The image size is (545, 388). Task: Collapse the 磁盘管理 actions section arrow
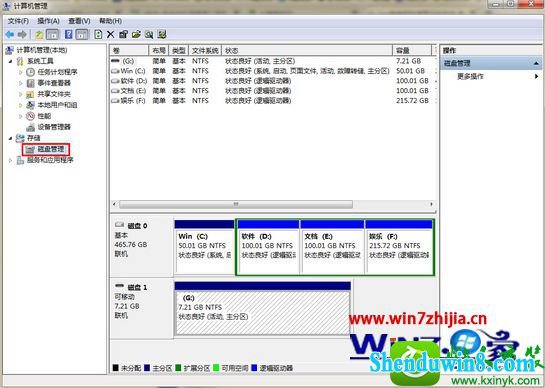pos(536,63)
